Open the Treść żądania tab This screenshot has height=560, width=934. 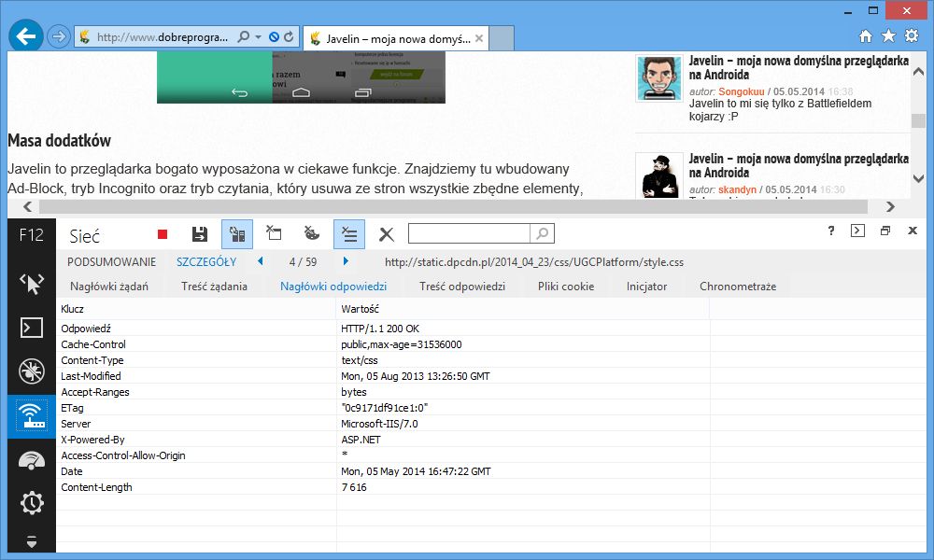(x=214, y=287)
